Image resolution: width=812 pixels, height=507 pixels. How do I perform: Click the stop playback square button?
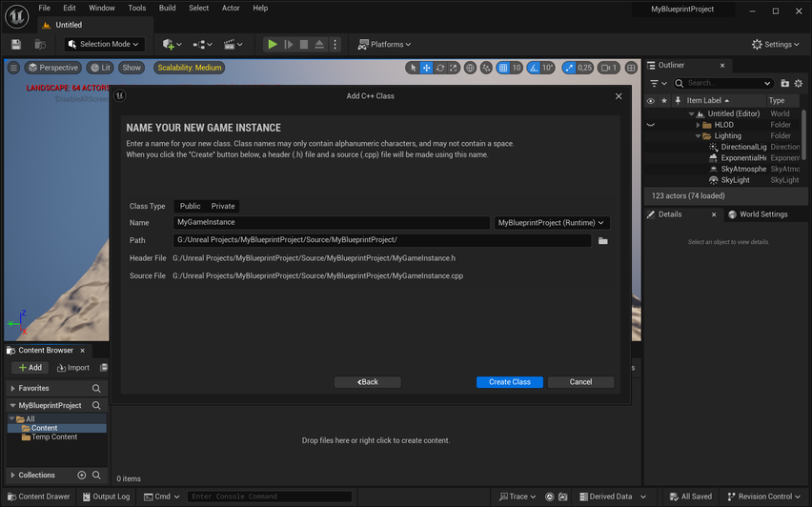[304, 45]
